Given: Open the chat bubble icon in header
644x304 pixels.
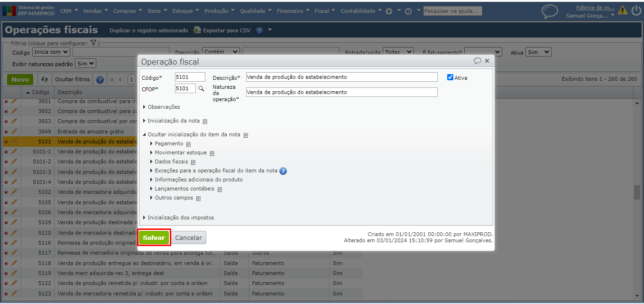Looking at the screenshot, I should coord(550,11).
